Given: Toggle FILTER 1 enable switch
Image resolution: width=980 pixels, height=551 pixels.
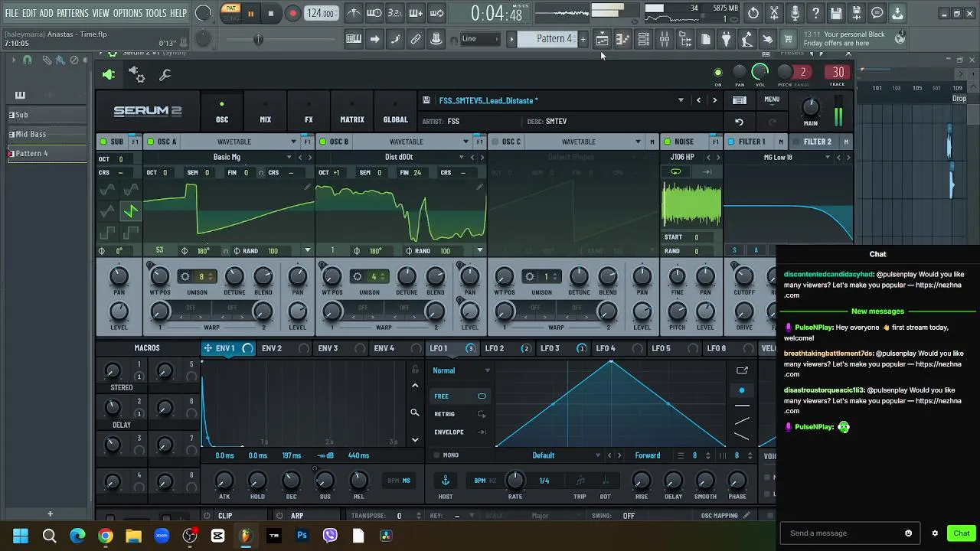Looking at the screenshot, I should (x=731, y=142).
